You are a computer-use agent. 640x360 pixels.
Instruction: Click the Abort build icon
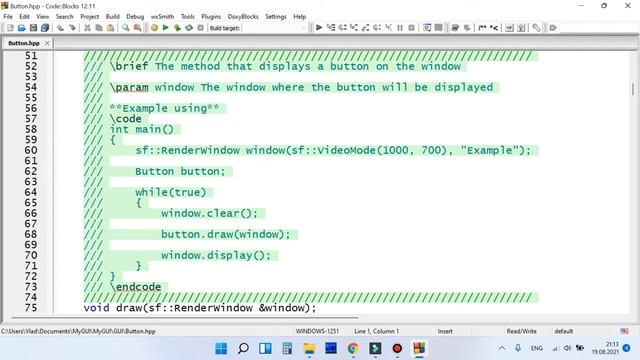click(x=200, y=28)
